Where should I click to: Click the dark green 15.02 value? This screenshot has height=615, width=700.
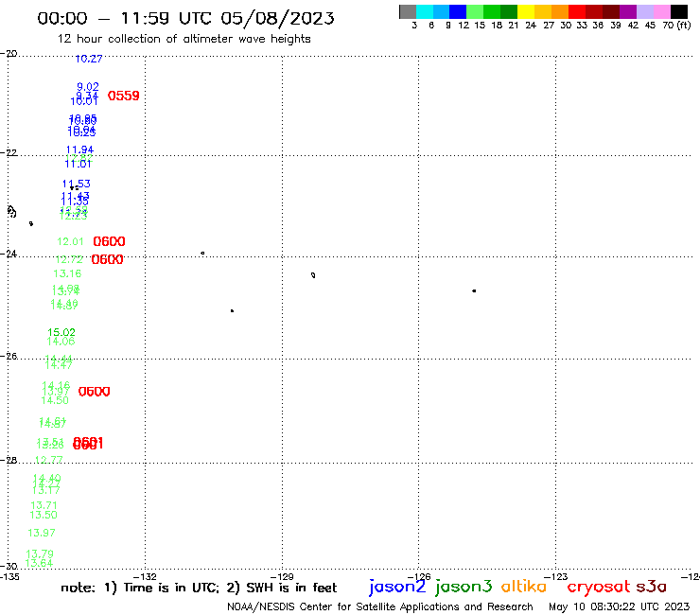61,332
